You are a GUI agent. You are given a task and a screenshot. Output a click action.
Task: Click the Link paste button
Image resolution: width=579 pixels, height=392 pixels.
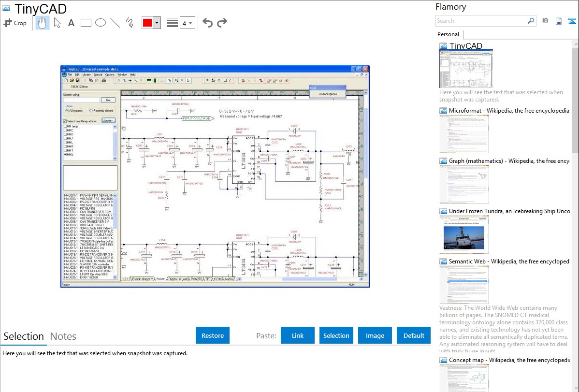[x=298, y=335]
